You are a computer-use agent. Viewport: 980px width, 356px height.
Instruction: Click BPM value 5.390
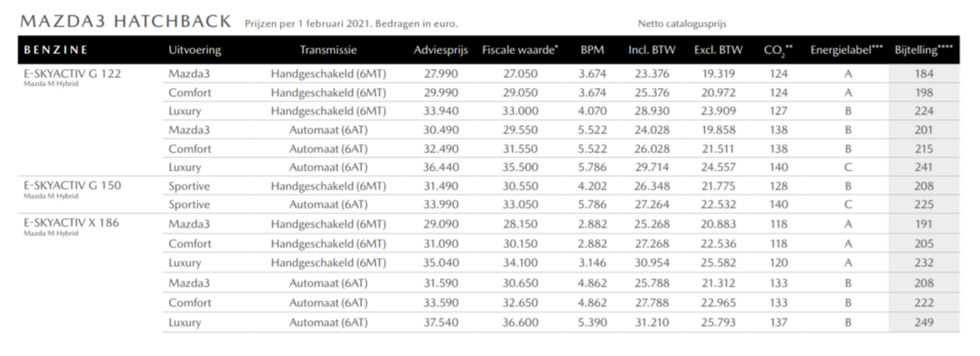point(591,323)
